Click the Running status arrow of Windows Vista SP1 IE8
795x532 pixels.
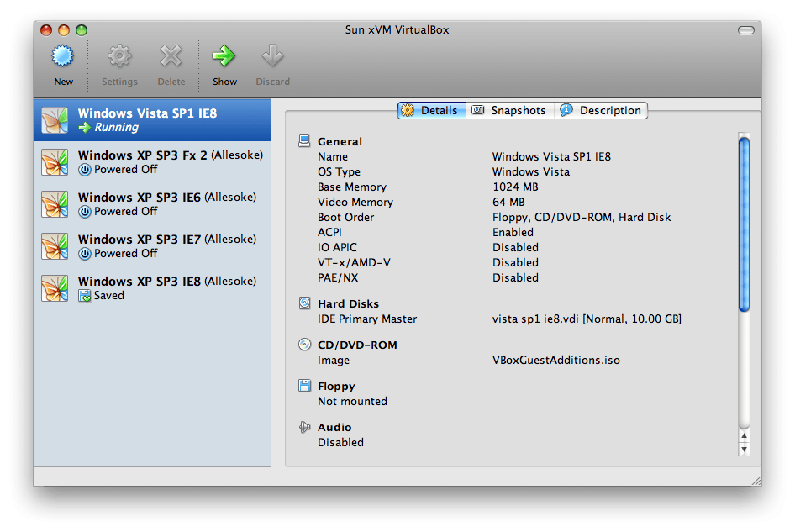pyautogui.click(x=86, y=127)
